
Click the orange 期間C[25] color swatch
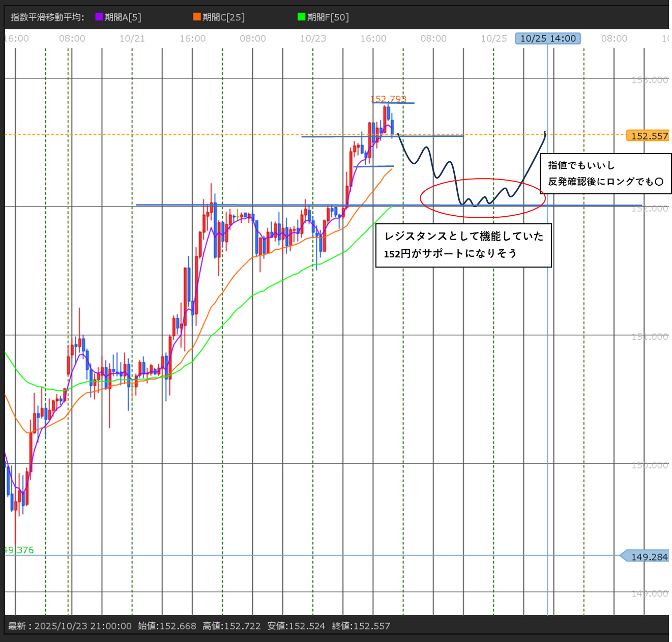click(x=197, y=17)
